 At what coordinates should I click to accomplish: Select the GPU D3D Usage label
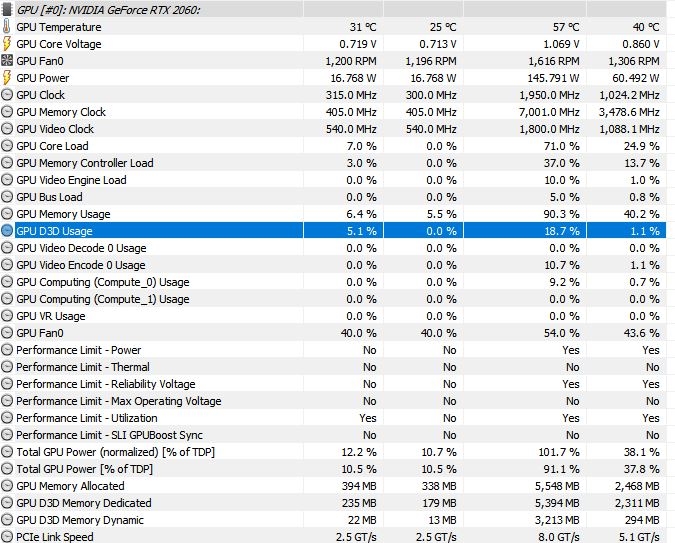coord(54,231)
